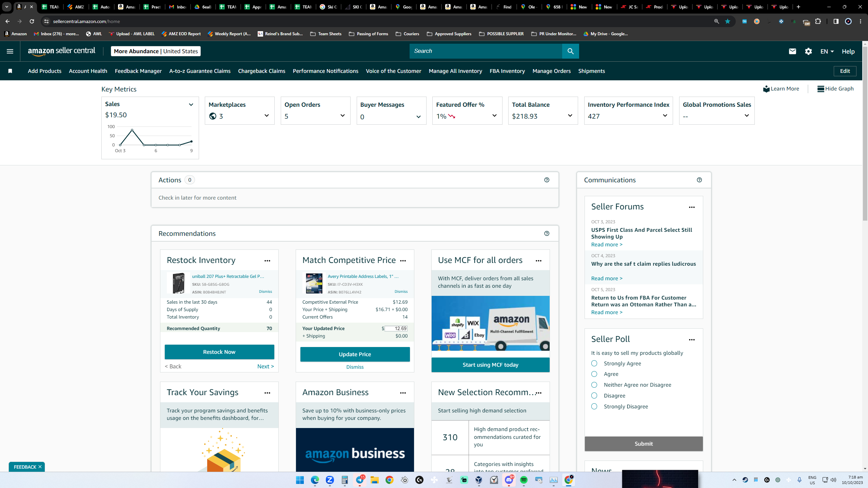Select Strongly Disagree poll option

(x=594, y=406)
